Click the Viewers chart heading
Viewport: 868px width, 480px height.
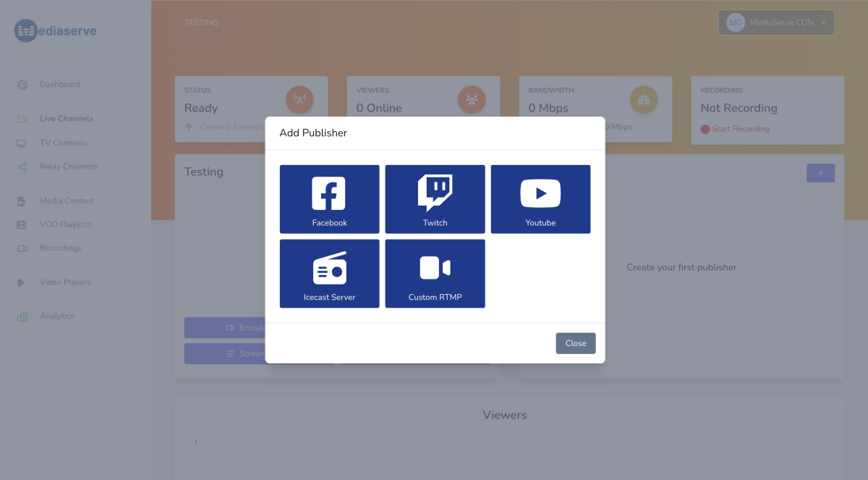point(505,415)
